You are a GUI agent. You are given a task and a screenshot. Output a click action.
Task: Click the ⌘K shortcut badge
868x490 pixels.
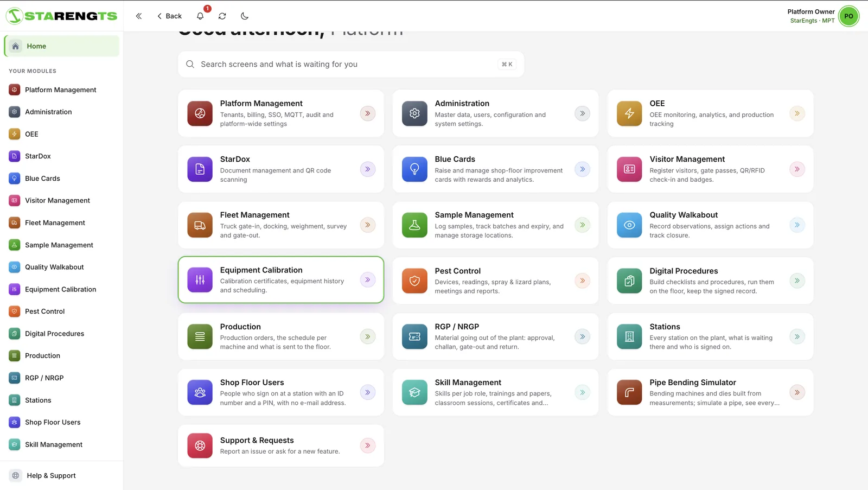[507, 64]
